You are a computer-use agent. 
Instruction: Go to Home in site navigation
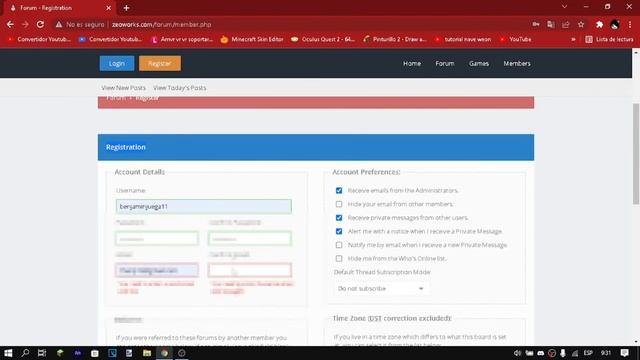(x=412, y=63)
